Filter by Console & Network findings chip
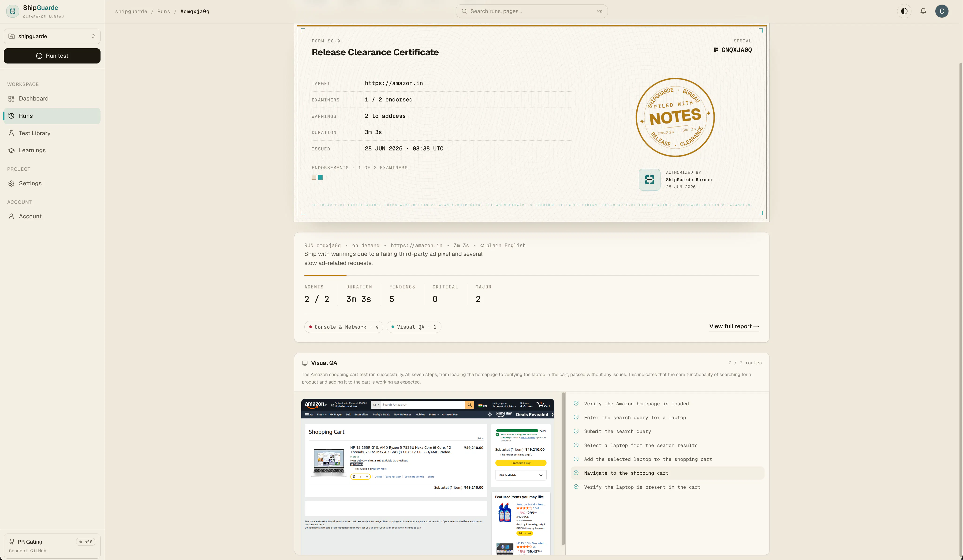 [x=343, y=327]
